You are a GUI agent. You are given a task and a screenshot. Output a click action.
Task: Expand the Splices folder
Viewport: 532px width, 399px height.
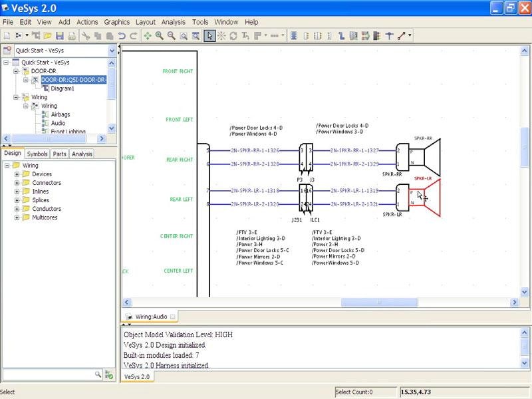[17, 200]
